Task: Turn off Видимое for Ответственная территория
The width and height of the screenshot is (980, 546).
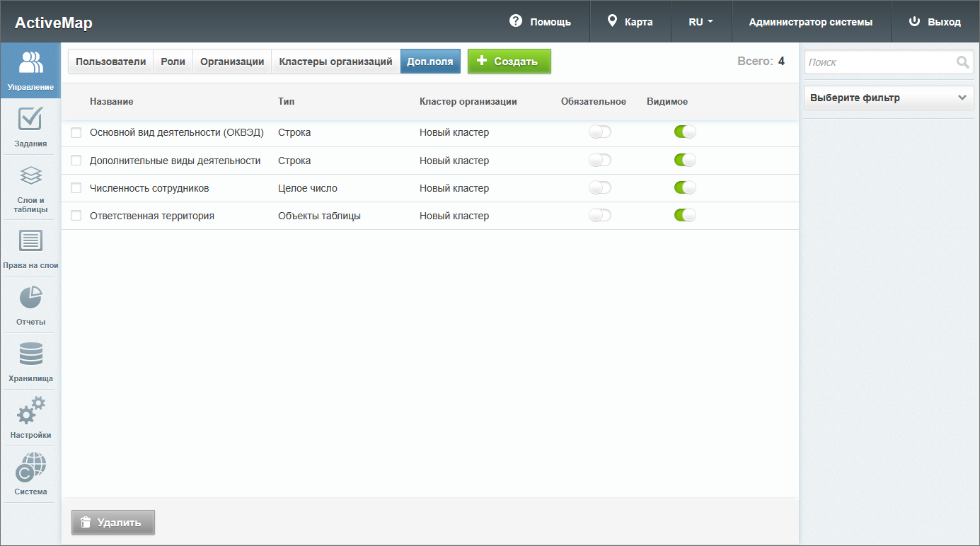Action: point(685,216)
